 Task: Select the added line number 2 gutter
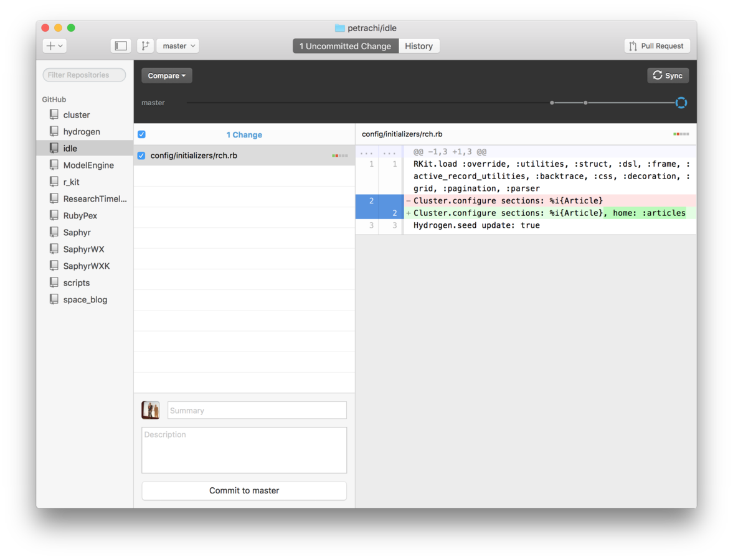[395, 213]
